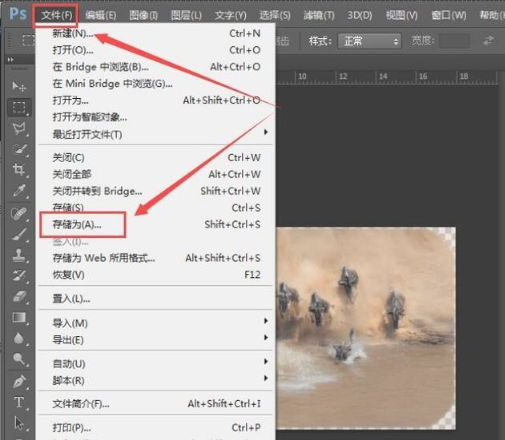Select the Move tool
Viewport: 505px width, 440px height.
[19, 87]
